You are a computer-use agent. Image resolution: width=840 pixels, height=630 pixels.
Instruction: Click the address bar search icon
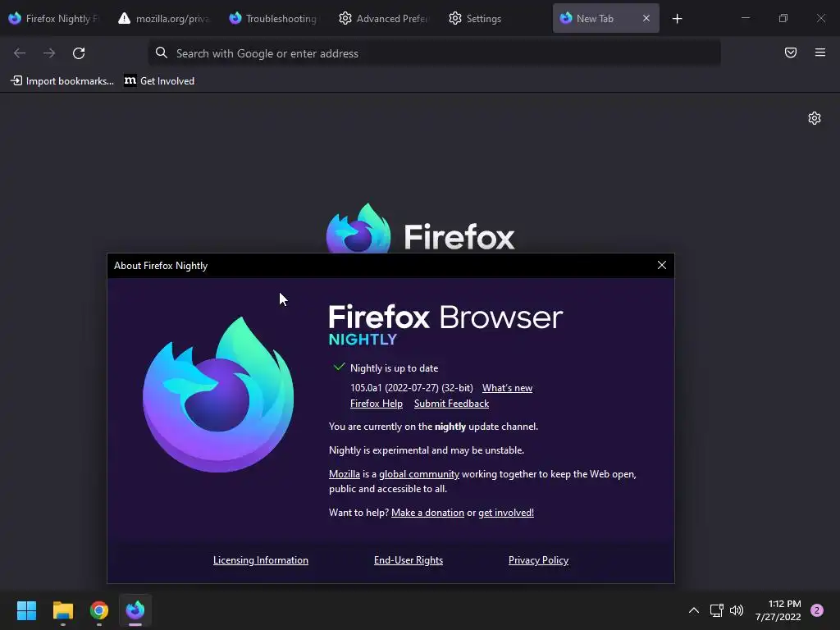162,53
